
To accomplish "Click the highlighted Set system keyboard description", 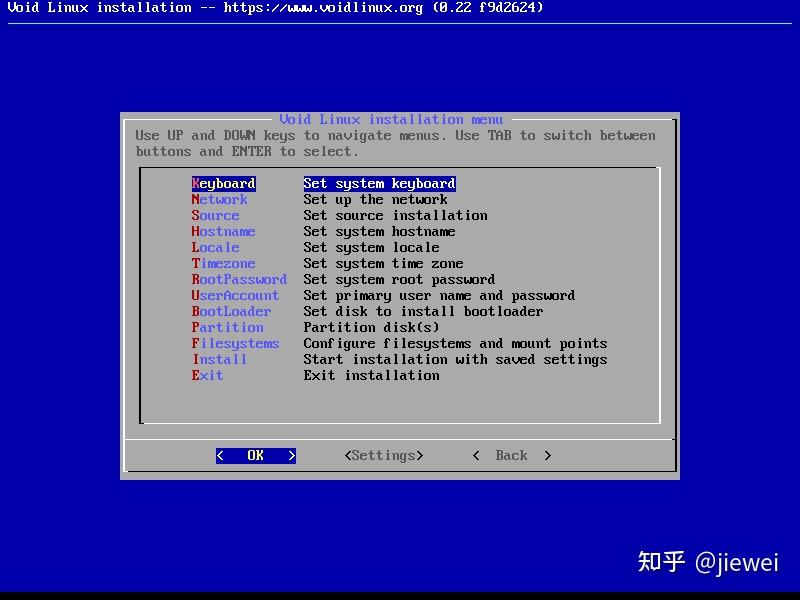I will 379,183.
